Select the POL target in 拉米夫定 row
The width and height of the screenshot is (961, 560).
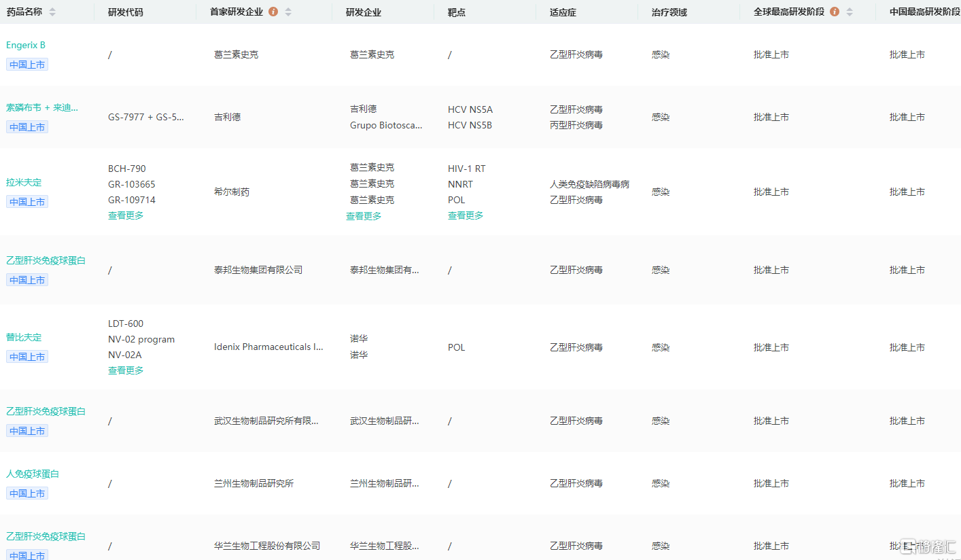tap(457, 200)
